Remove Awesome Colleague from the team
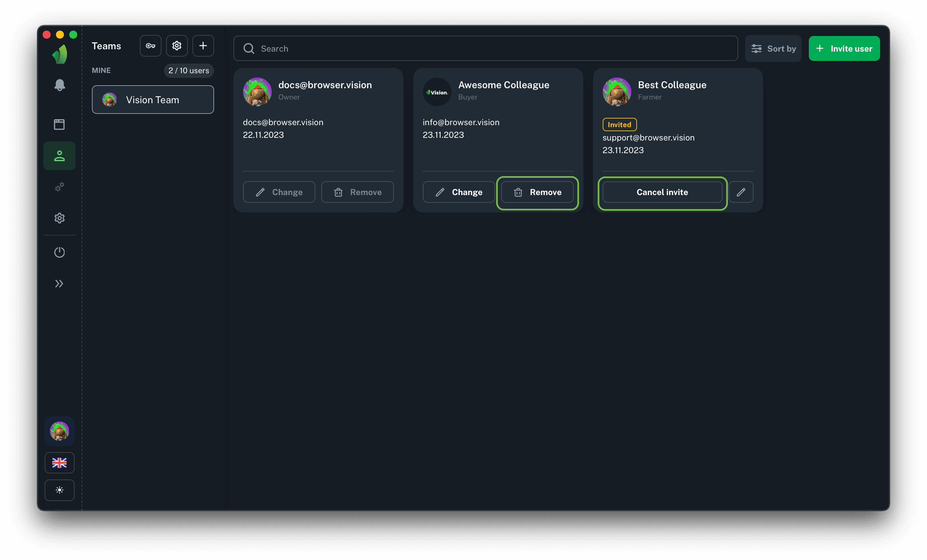The width and height of the screenshot is (927, 560). pyautogui.click(x=537, y=192)
